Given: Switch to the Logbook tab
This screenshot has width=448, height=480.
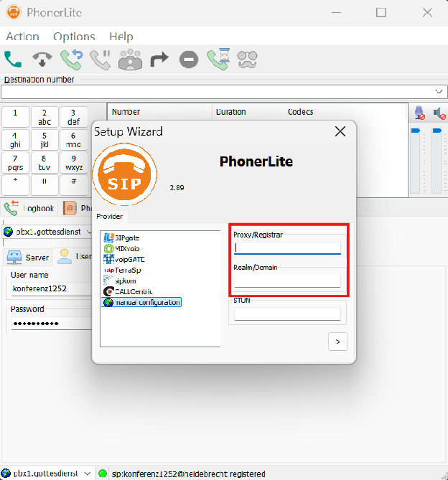Looking at the screenshot, I should click(x=29, y=208).
